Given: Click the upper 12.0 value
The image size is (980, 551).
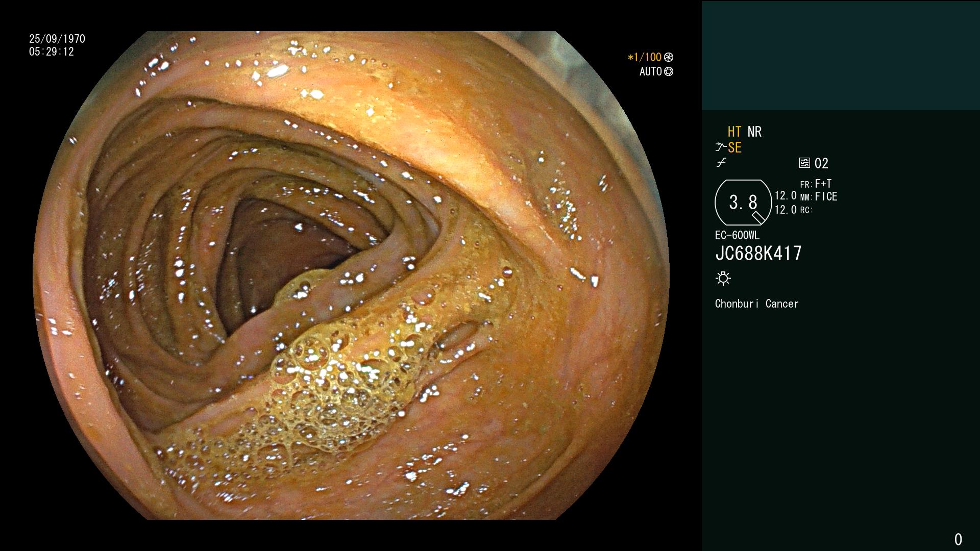Looking at the screenshot, I should 786,196.
